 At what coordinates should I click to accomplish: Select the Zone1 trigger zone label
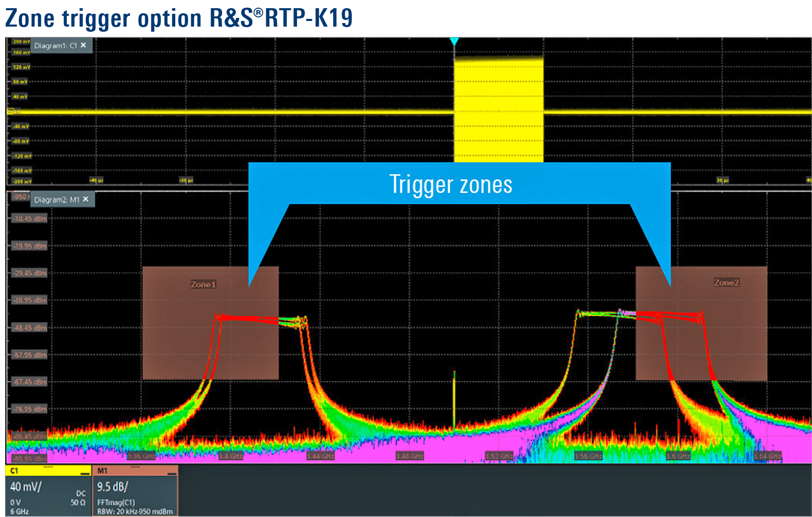(203, 284)
